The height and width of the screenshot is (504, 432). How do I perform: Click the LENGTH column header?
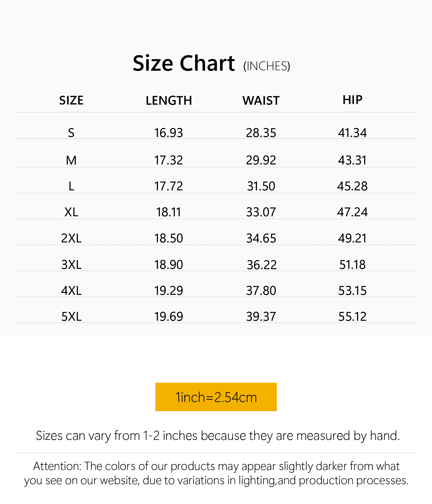[169, 101]
